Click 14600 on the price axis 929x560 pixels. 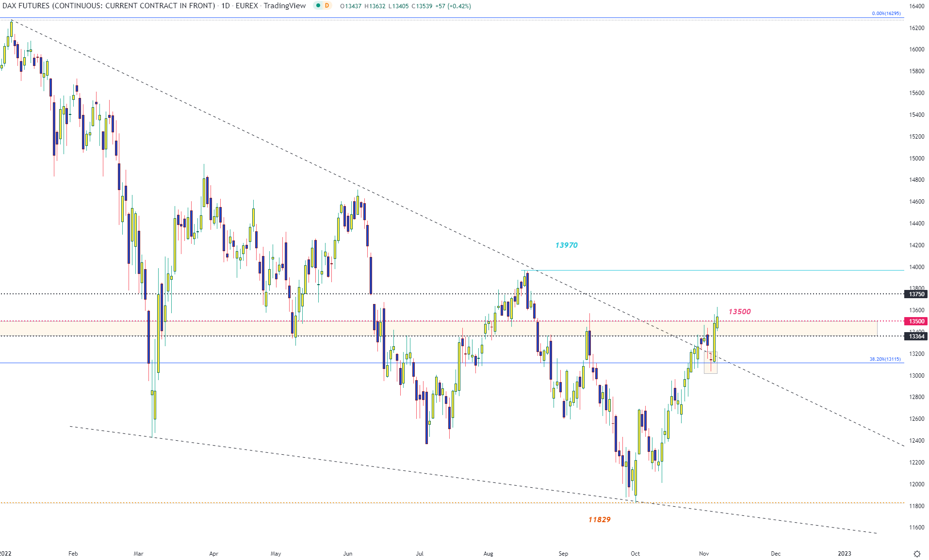916,202
